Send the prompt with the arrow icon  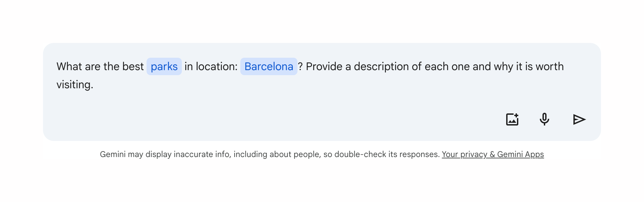click(579, 119)
